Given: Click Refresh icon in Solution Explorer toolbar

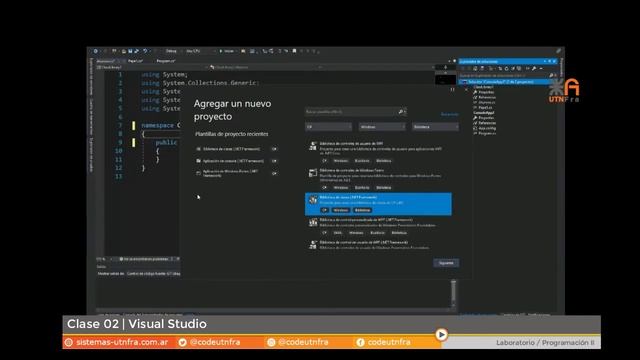Looking at the screenshot, I should point(507,69).
